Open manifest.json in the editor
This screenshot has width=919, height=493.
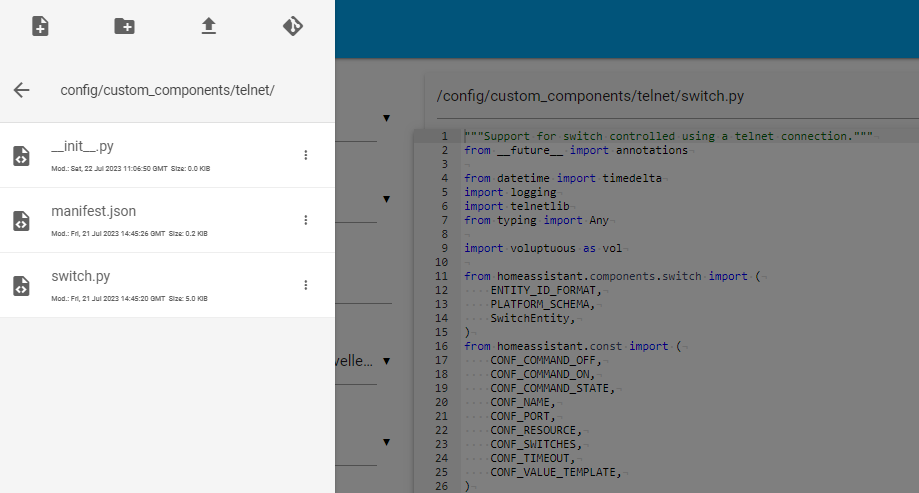93,212
